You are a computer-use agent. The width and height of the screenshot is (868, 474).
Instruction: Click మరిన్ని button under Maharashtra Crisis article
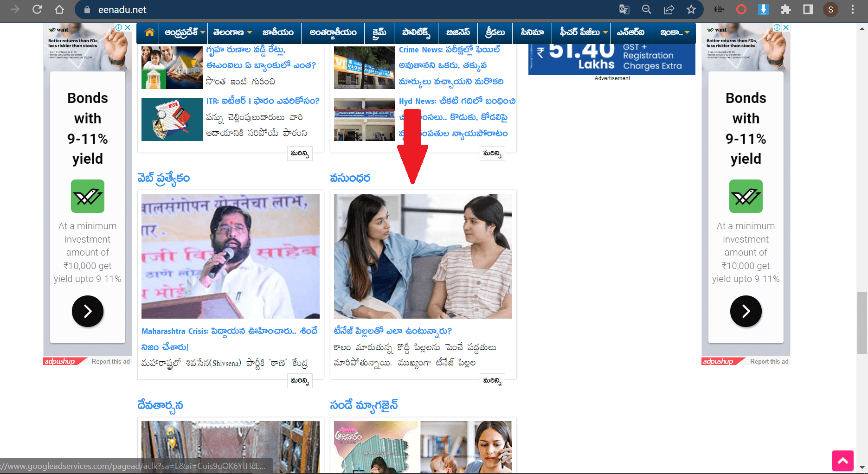click(x=300, y=381)
